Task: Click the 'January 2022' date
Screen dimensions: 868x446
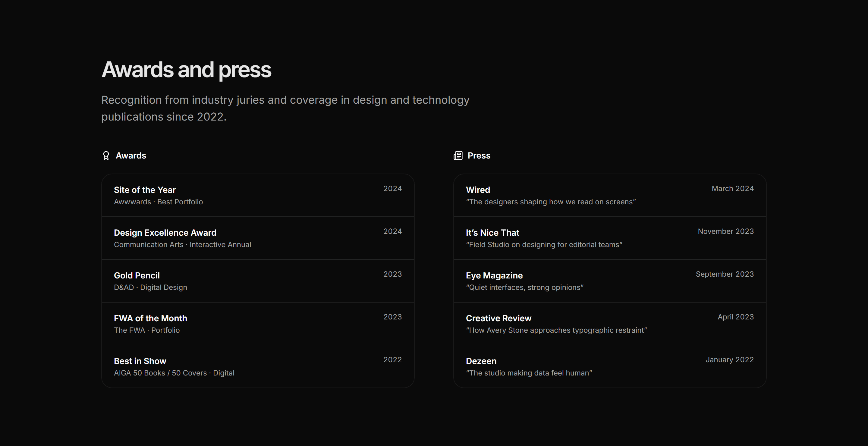Action: point(730,360)
